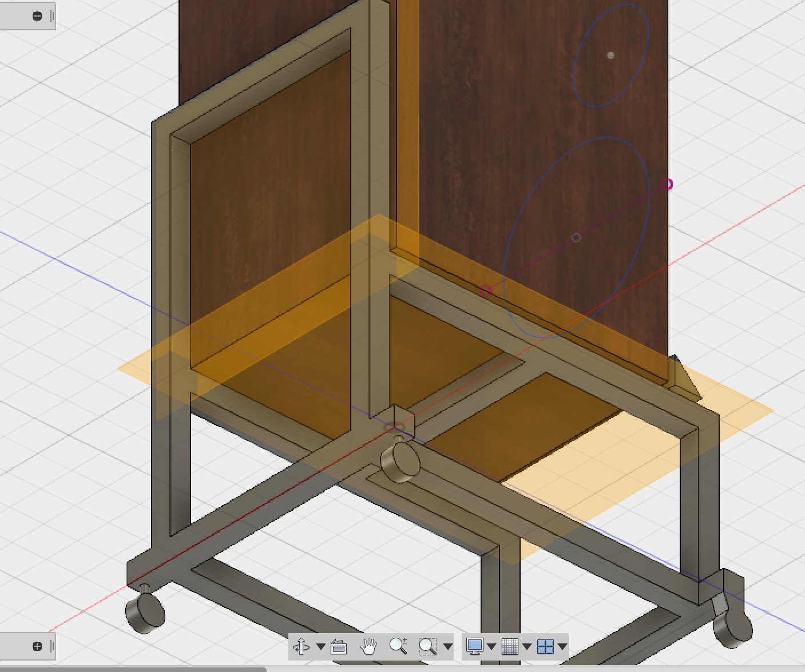Open Display Settings monitor icon
Screen dimensions: 805x672
[x=474, y=646]
